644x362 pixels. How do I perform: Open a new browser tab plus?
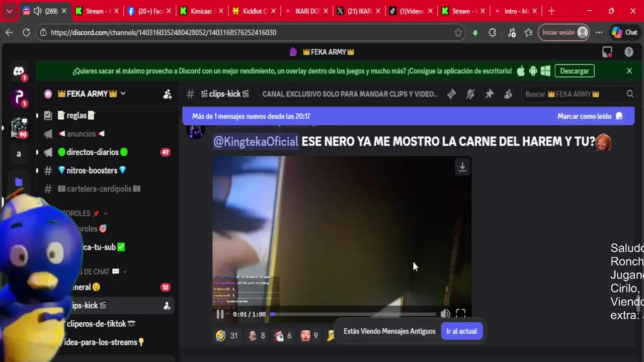coord(551,11)
